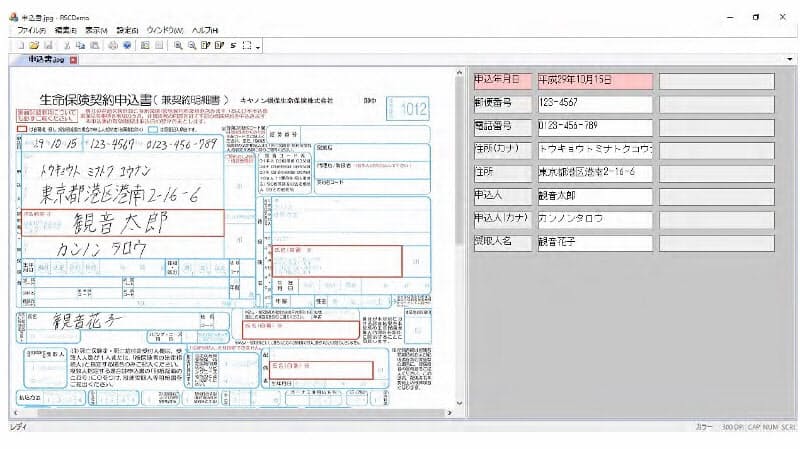Click the bold S toolbar icon
The height and width of the screenshot is (449, 800).
232,46
